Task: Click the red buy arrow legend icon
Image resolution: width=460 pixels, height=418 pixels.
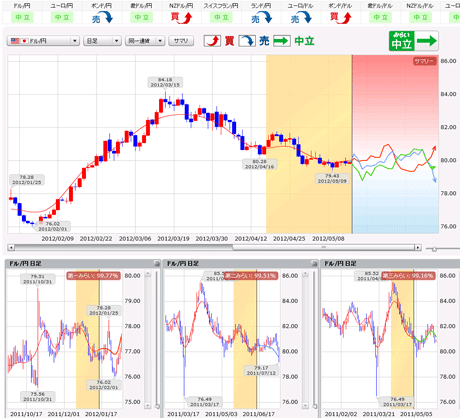Action: (x=212, y=41)
